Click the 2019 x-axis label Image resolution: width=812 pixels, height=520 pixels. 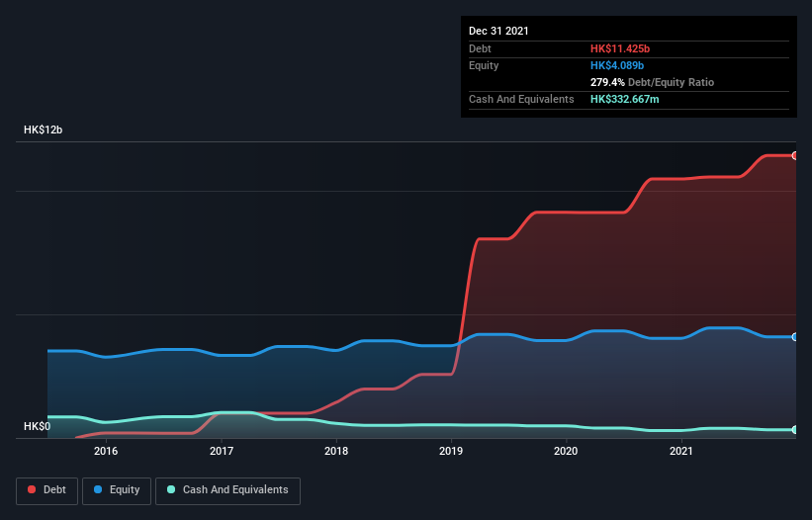coord(451,451)
